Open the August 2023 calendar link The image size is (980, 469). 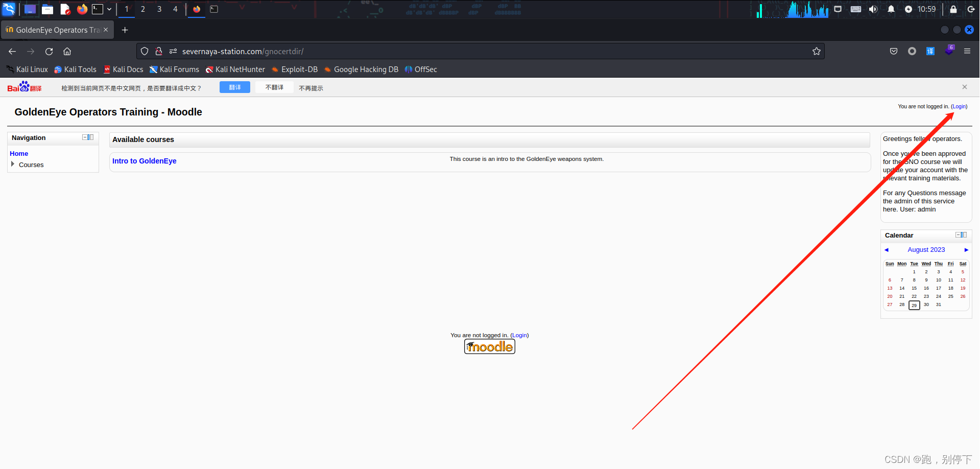click(926, 250)
